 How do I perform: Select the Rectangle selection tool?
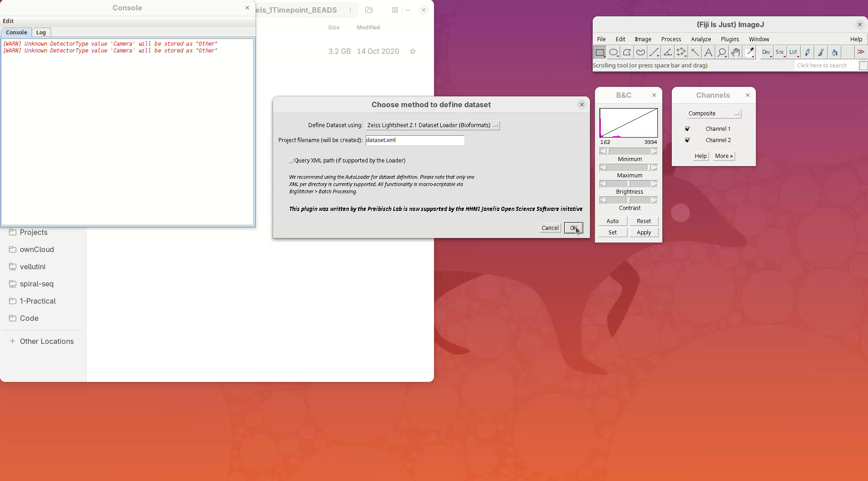599,52
